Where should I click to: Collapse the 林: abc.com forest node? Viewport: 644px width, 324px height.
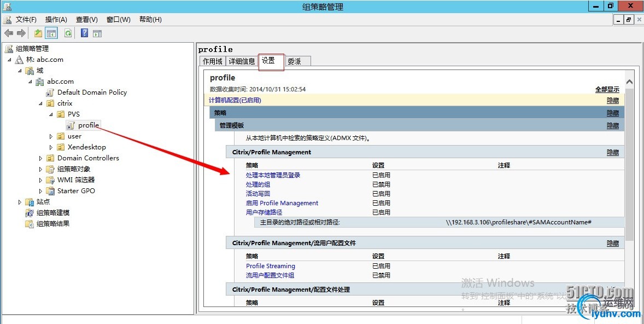click(x=10, y=60)
